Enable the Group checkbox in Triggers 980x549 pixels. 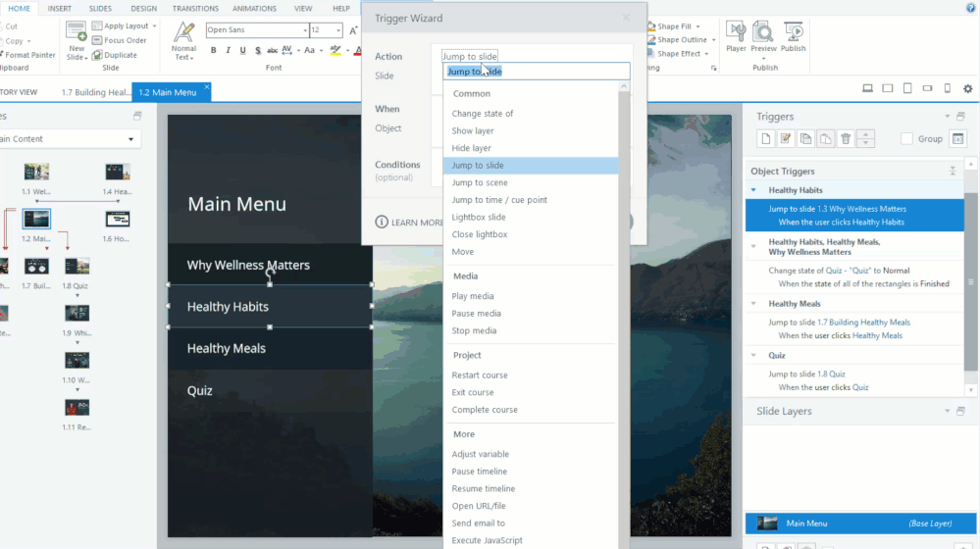(x=907, y=139)
